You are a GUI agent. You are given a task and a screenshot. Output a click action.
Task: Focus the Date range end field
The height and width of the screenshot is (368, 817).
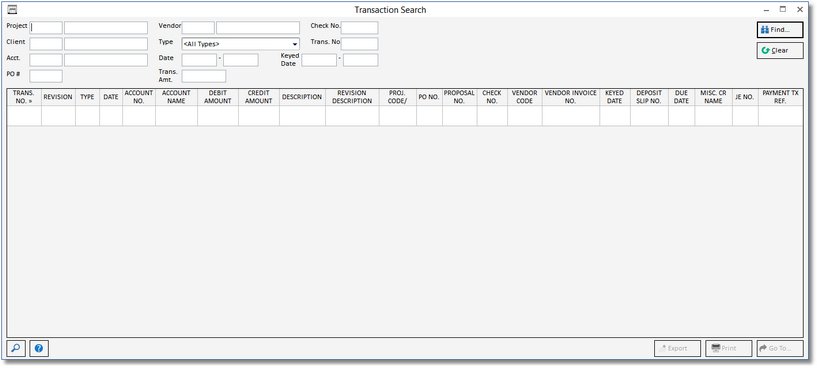pos(241,60)
